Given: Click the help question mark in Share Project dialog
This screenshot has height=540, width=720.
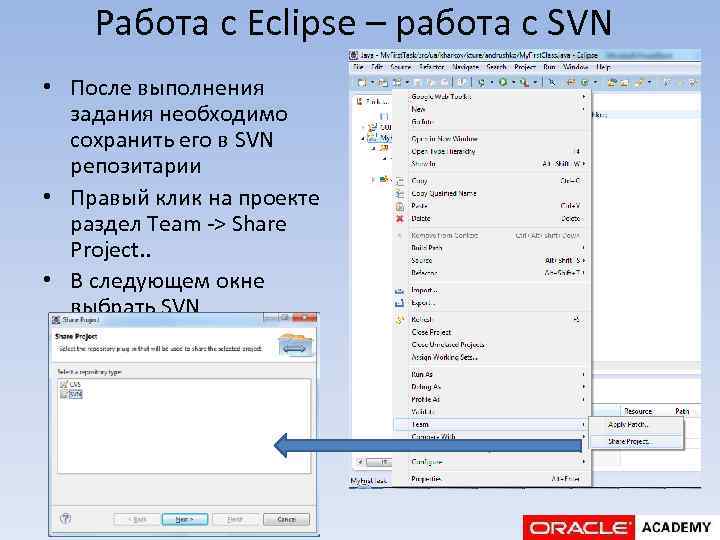Looking at the screenshot, I should click(x=66, y=519).
